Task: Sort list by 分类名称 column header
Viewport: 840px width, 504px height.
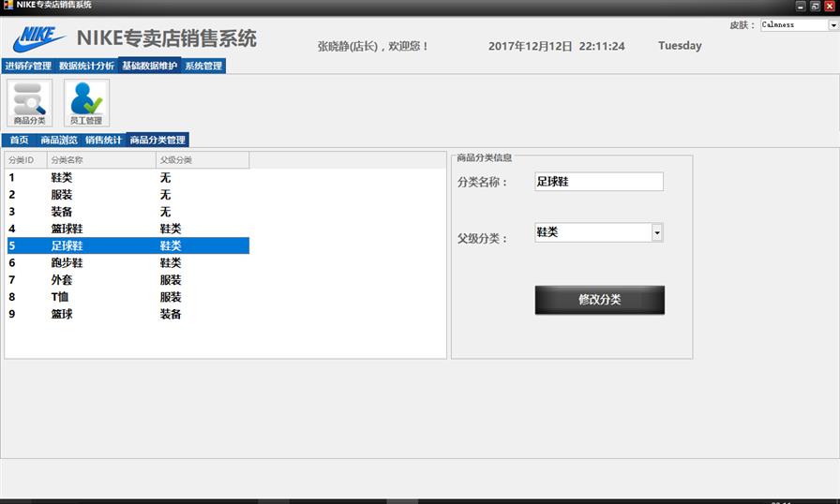Action: [100, 160]
